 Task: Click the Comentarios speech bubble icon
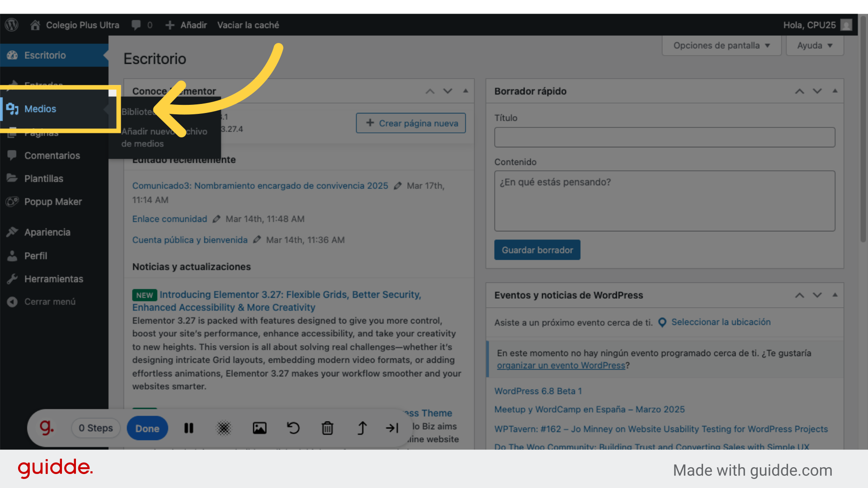(12, 155)
